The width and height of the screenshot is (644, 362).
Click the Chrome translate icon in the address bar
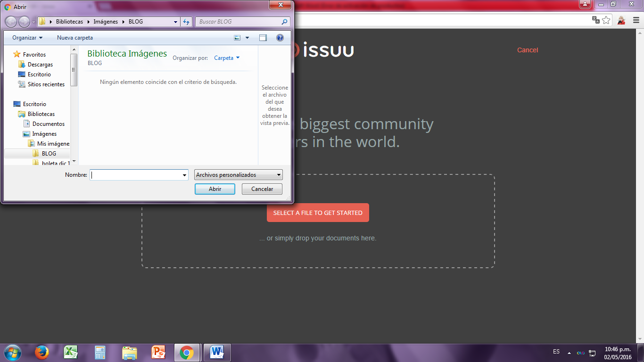pos(596,20)
